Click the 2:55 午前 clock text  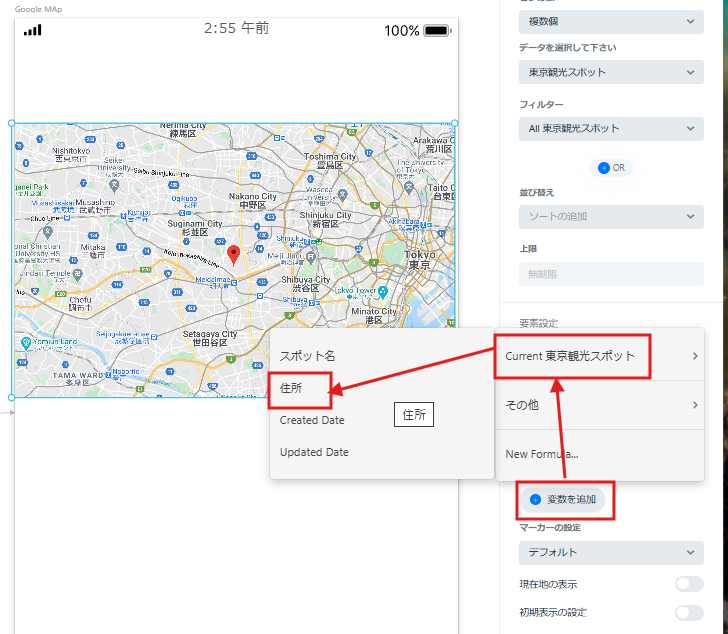236,28
